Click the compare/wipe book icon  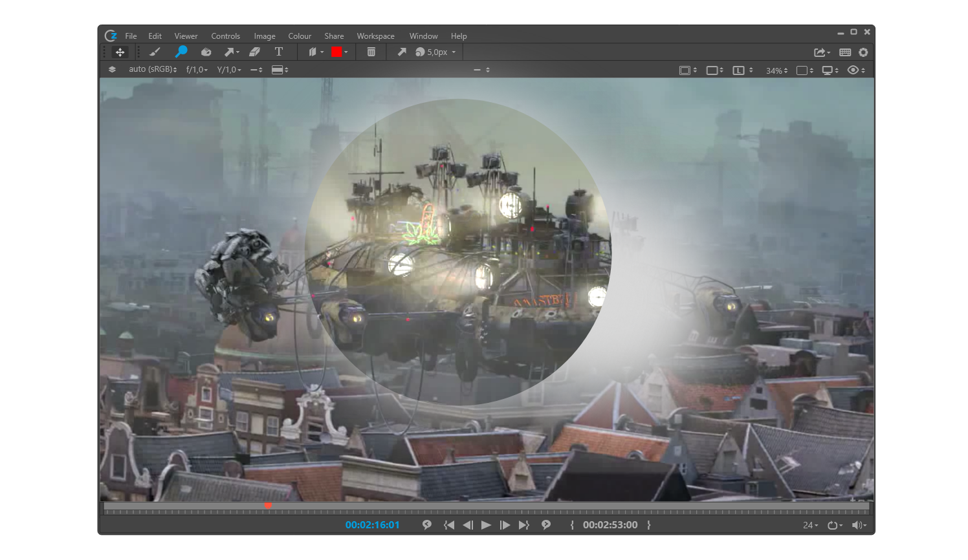[313, 52]
